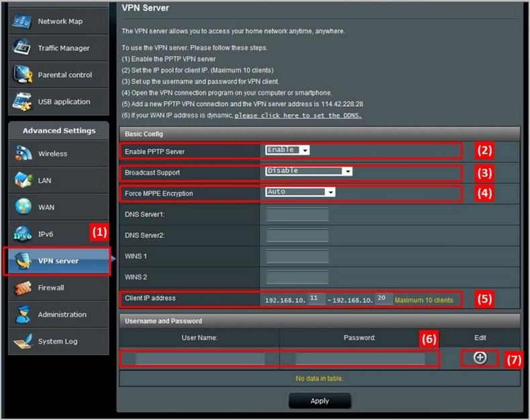Open the LAN house icon
This screenshot has width=530, height=420.
(x=22, y=180)
